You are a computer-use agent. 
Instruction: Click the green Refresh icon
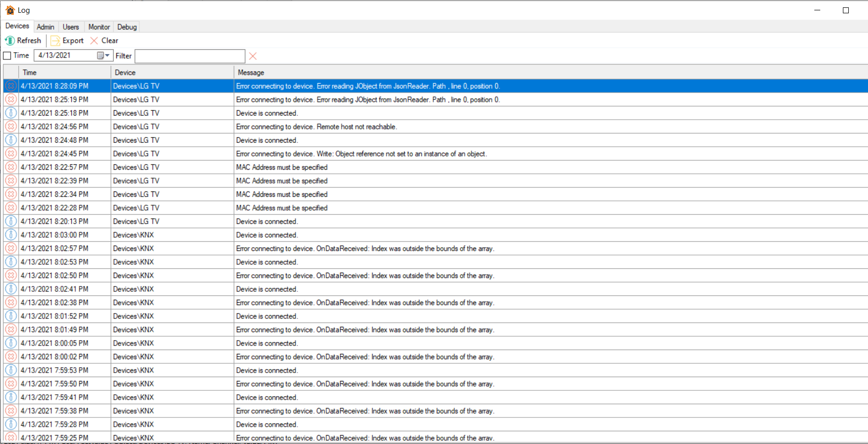[9, 41]
